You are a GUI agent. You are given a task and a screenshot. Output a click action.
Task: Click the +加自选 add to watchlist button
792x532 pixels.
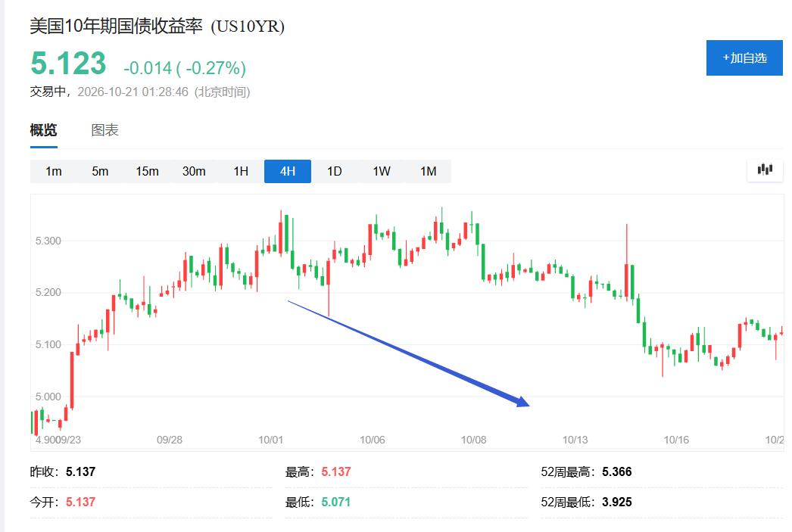744,58
